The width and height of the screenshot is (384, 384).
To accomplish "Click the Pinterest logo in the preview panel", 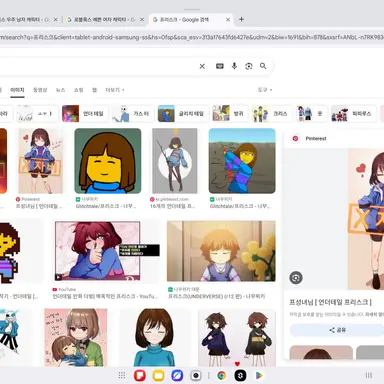I will (295, 138).
